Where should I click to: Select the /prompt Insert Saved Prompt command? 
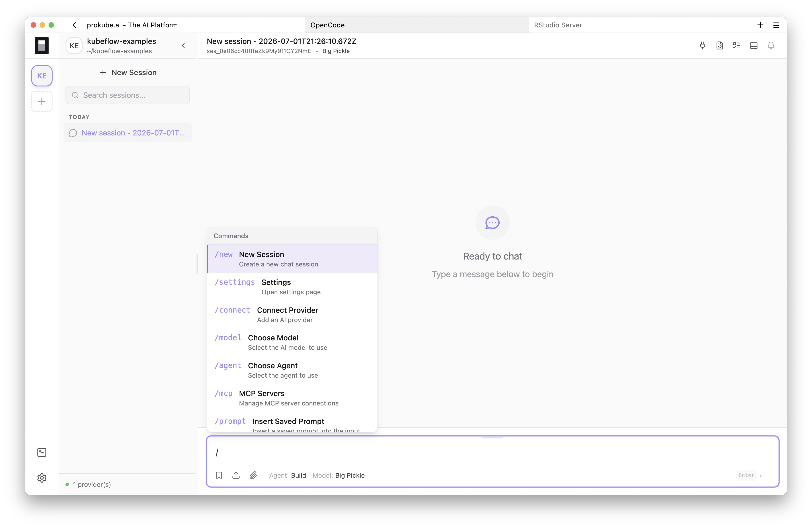(x=292, y=422)
